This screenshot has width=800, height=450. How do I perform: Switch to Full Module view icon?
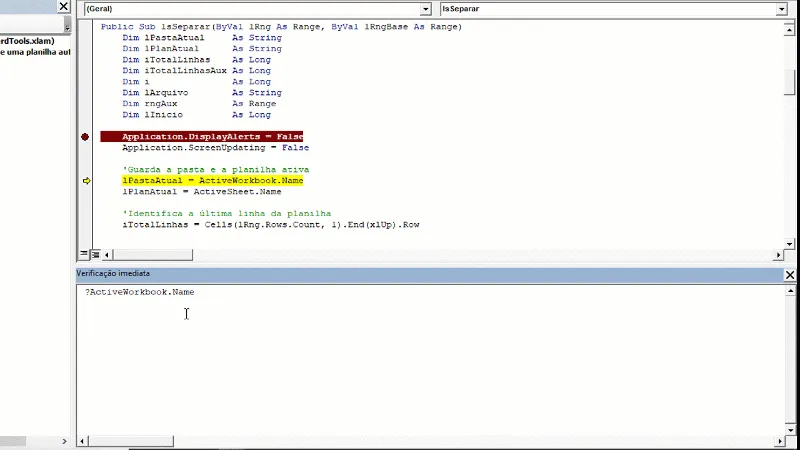[95, 254]
